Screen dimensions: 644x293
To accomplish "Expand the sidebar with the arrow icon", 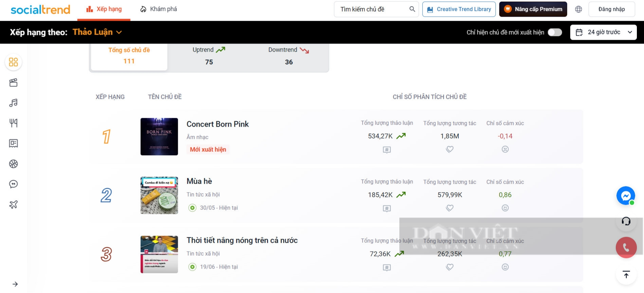I will tap(15, 284).
